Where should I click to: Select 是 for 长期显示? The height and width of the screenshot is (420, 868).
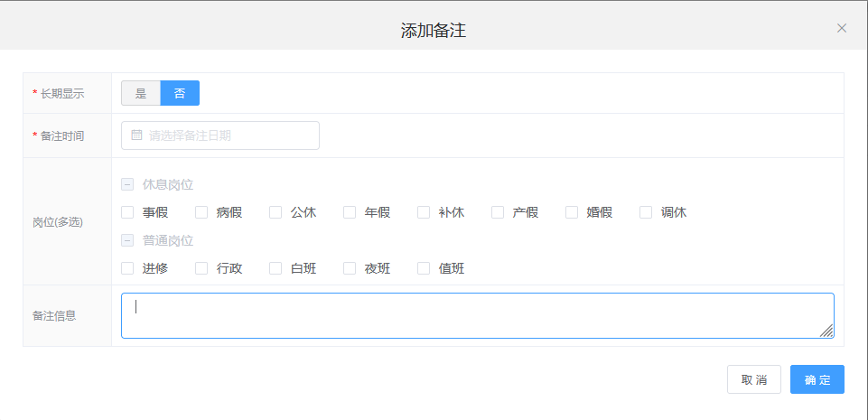point(141,93)
